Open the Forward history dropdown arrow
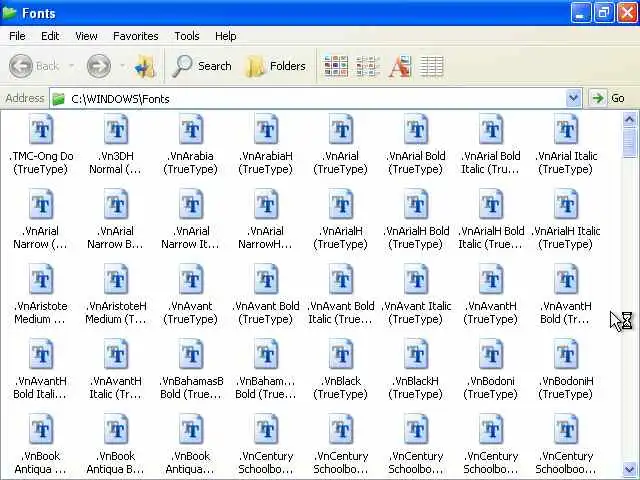This screenshot has height=480, width=640. tap(122, 66)
